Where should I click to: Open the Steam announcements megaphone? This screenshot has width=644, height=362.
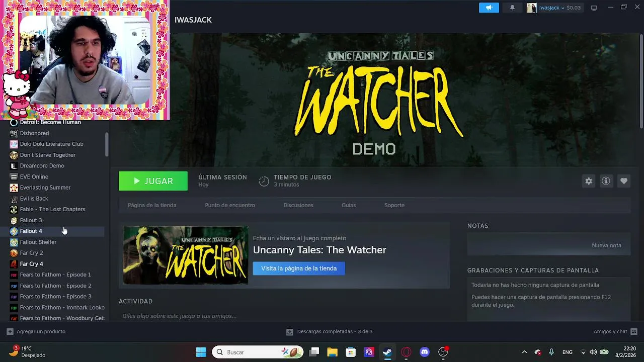point(489,8)
